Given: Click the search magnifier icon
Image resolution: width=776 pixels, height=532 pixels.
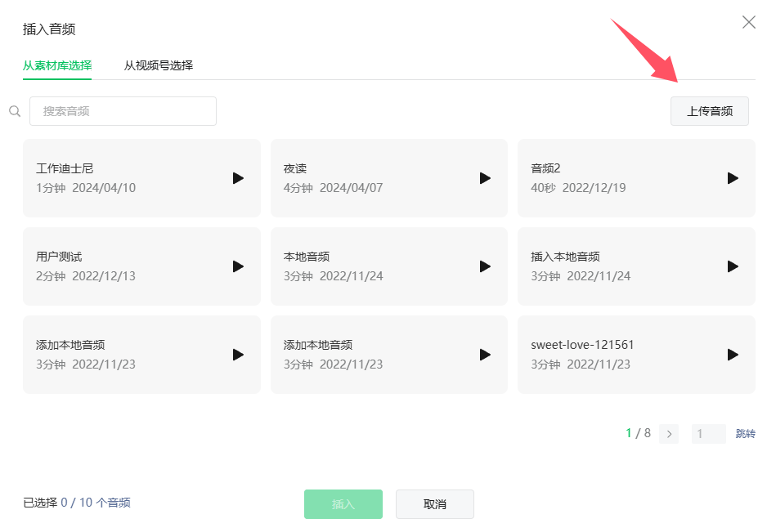Looking at the screenshot, I should point(15,111).
